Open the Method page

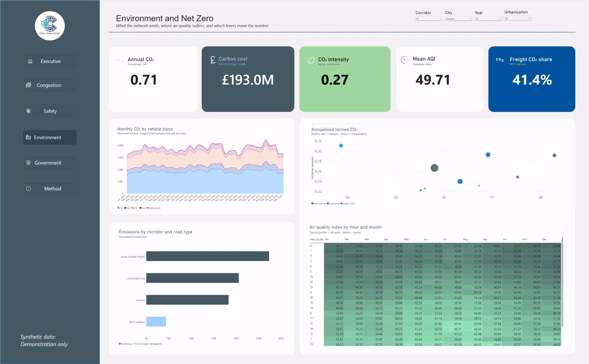pyautogui.click(x=50, y=189)
